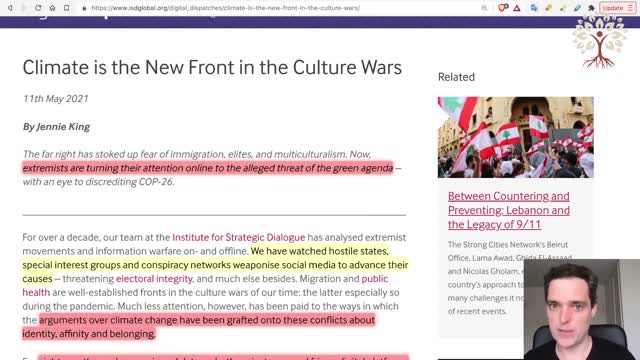Click the webcam video overlay of the presenter
The height and width of the screenshot is (360, 640).
[582, 309]
